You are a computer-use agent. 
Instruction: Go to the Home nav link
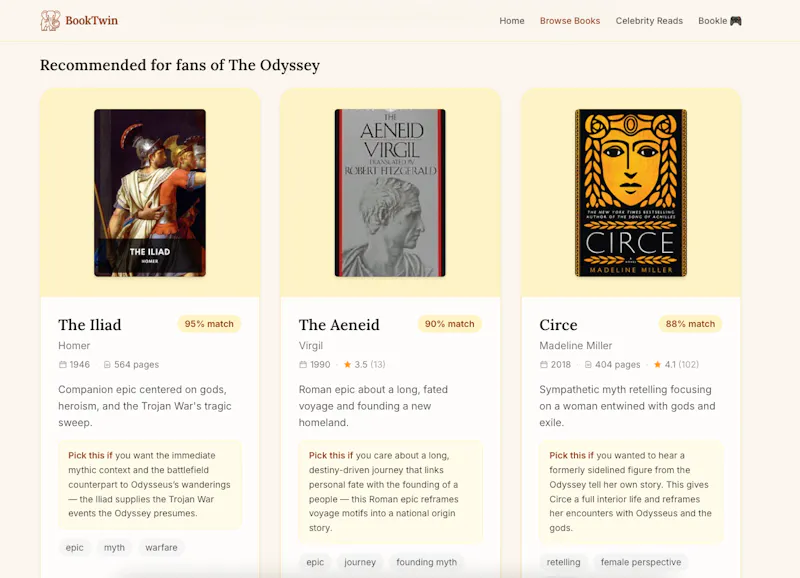tap(512, 21)
